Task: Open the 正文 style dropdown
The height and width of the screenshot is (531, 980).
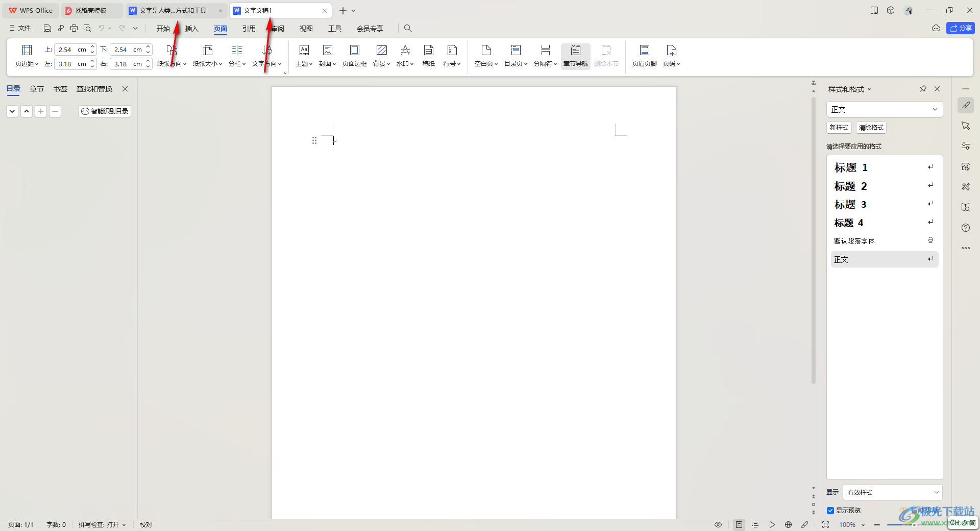Action: [885, 109]
